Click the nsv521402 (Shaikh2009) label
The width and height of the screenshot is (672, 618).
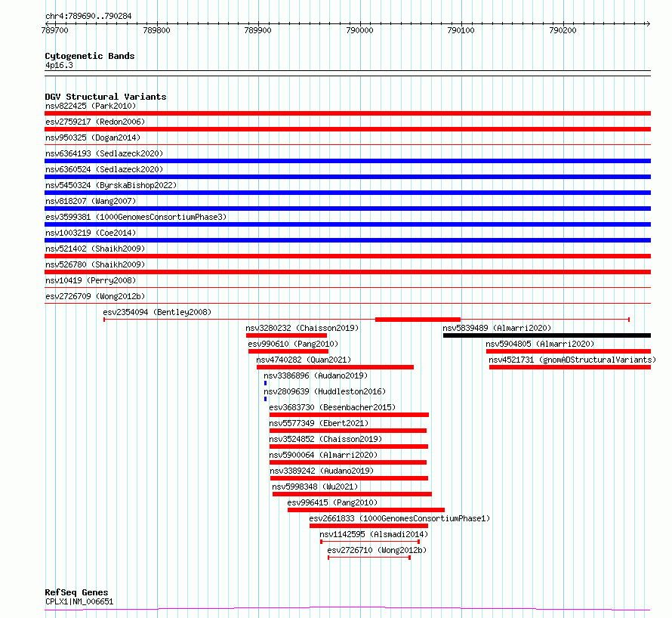[x=95, y=249]
